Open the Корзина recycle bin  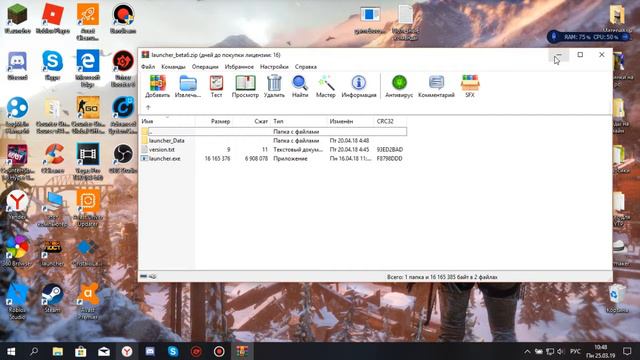[617, 299]
